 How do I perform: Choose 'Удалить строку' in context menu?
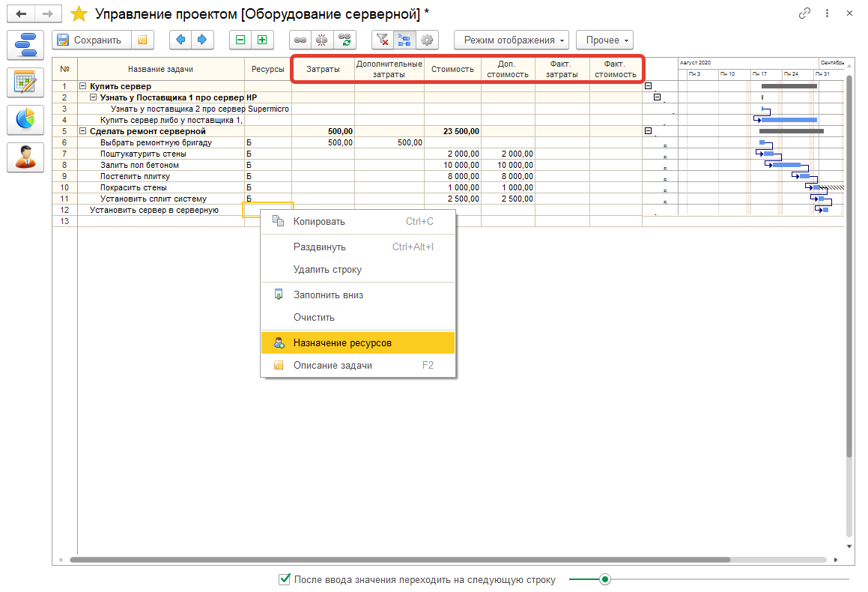pos(327,270)
